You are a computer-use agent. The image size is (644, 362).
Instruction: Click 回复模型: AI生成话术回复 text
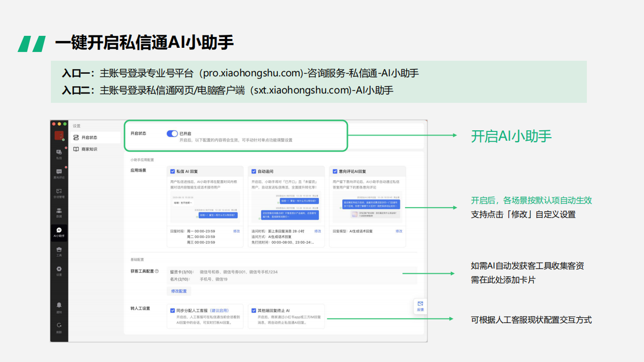353,231
